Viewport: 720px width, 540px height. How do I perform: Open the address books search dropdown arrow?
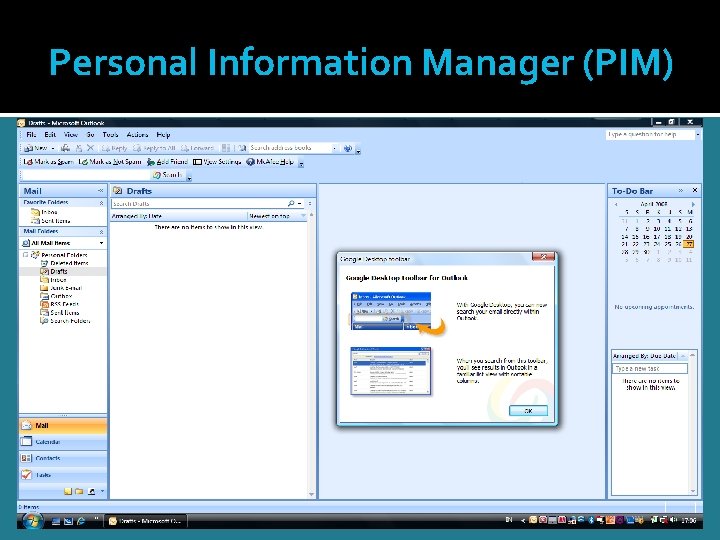coord(334,148)
